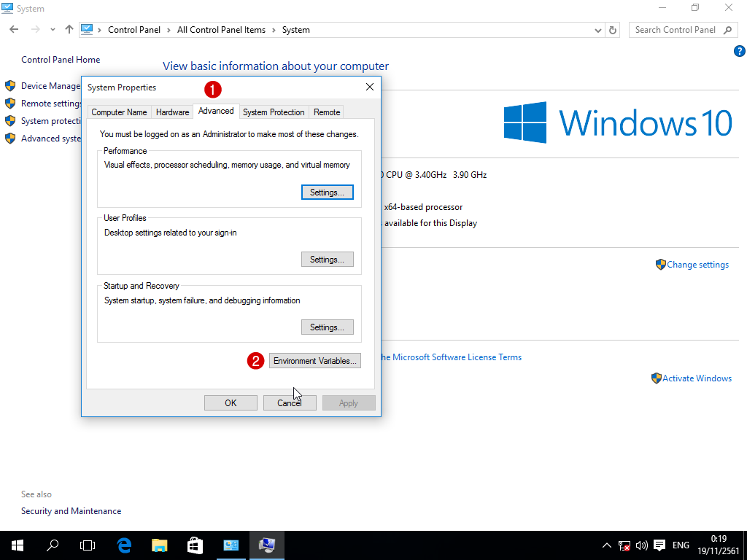Open network status tray icon
Image resolution: width=747 pixels, height=560 pixels.
click(624, 545)
